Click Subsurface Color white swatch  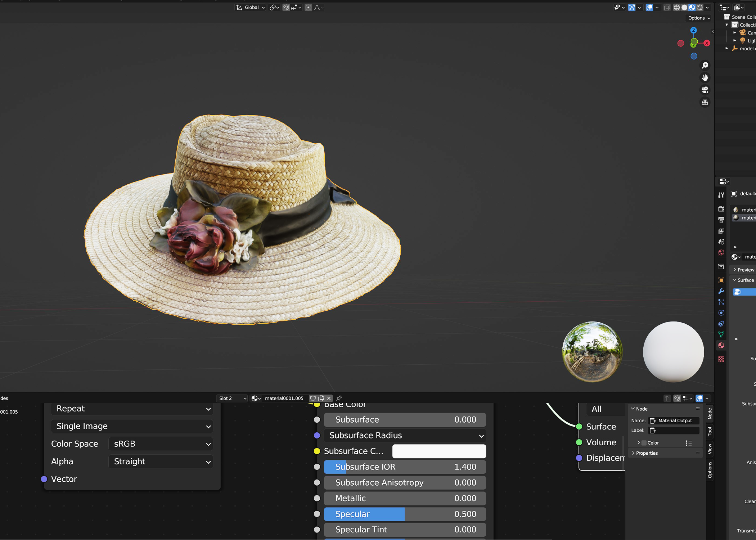tap(439, 451)
